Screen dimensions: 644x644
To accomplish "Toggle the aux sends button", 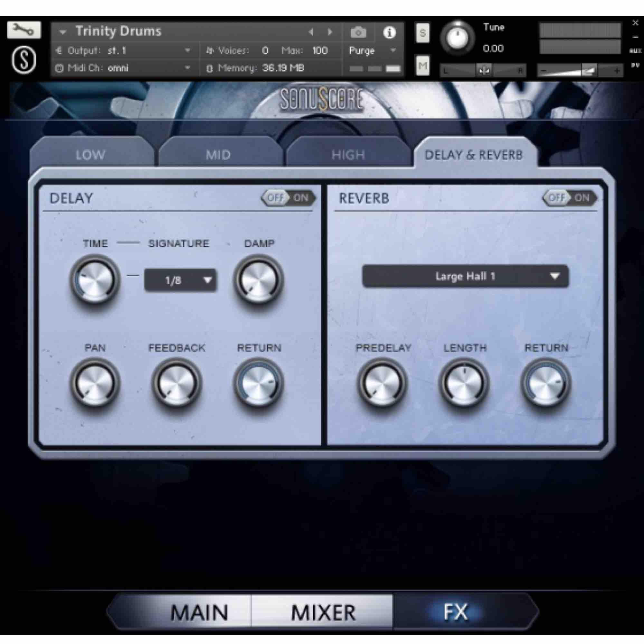I will coord(635,51).
